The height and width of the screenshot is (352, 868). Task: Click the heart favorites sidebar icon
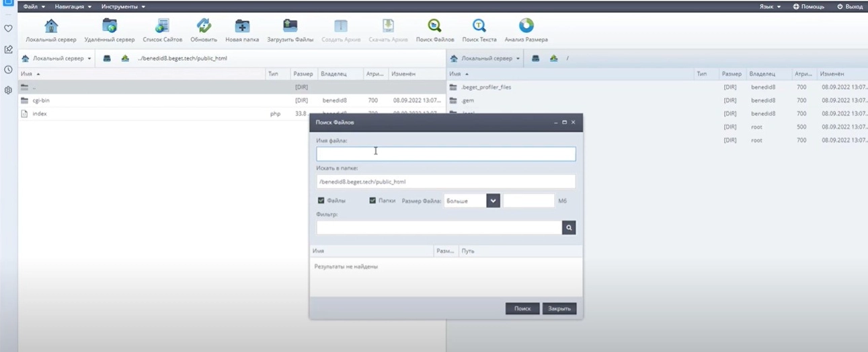click(8, 29)
